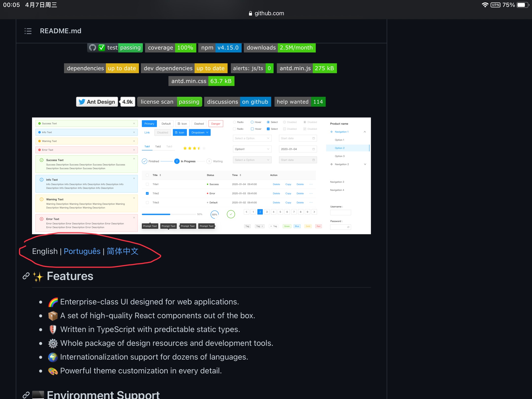
Task: Switch to Tab3
Action: 169,146
